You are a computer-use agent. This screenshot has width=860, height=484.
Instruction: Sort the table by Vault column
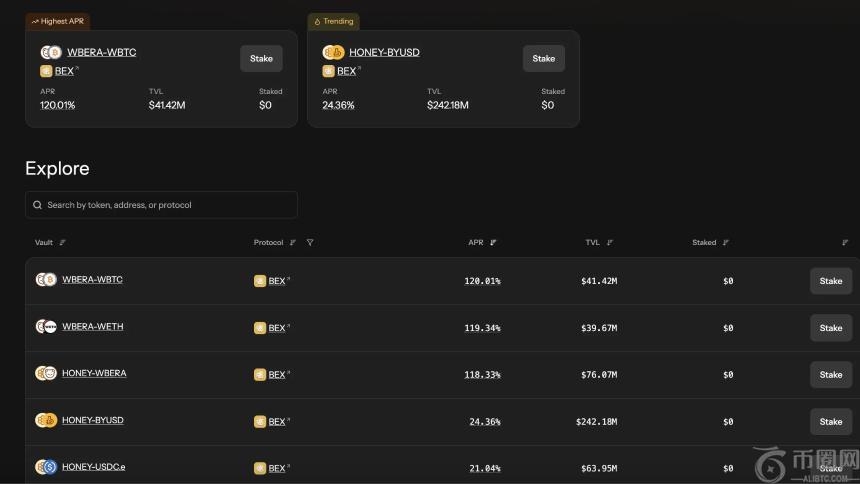tap(63, 242)
